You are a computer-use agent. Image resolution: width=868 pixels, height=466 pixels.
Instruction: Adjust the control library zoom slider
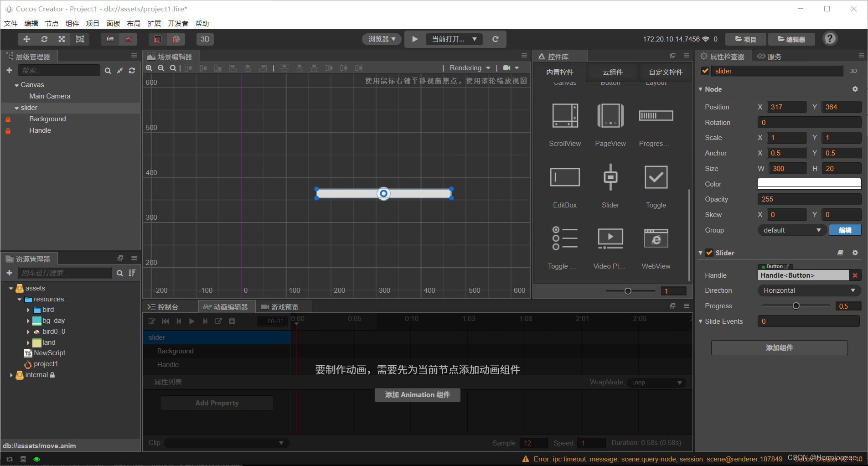point(628,291)
